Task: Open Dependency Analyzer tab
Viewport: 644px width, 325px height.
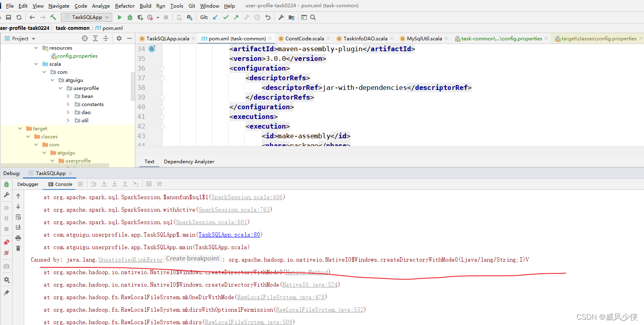Action: coord(189,162)
